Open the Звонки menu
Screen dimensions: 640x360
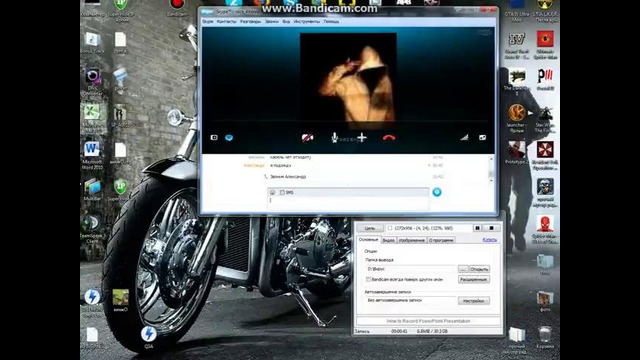tap(271, 22)
